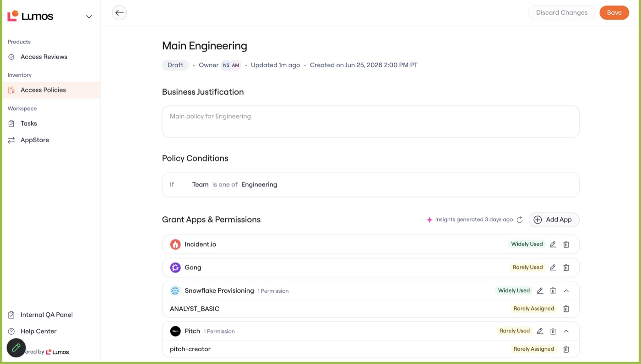The width and height of the screenshot is (641, 364).
Task: Click the Add App button
Action: click(x=554, y=219)
